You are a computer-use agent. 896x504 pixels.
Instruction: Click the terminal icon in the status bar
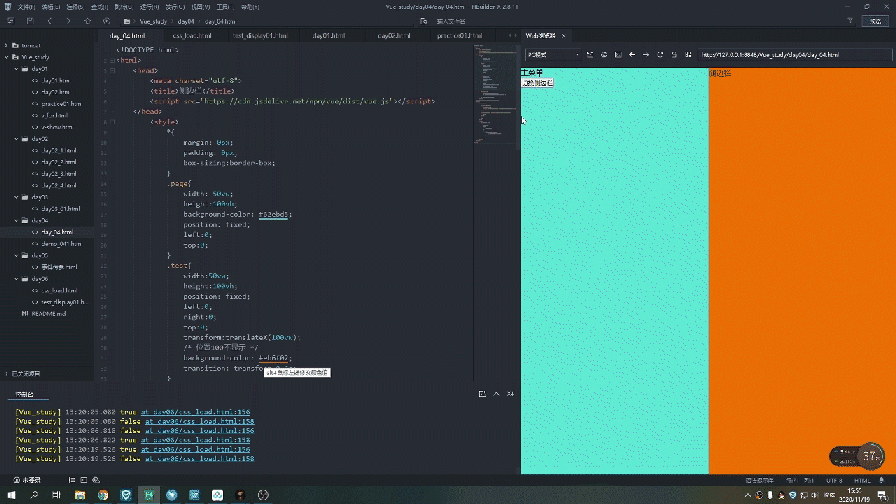pyautogui.click(x=83, y=480)
